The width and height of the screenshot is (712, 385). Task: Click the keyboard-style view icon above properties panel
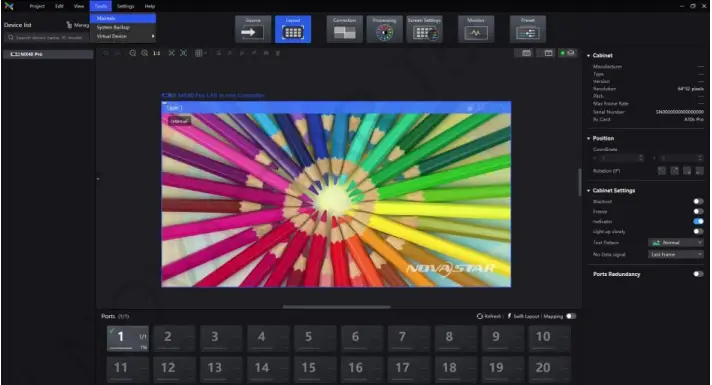point(526,53)
